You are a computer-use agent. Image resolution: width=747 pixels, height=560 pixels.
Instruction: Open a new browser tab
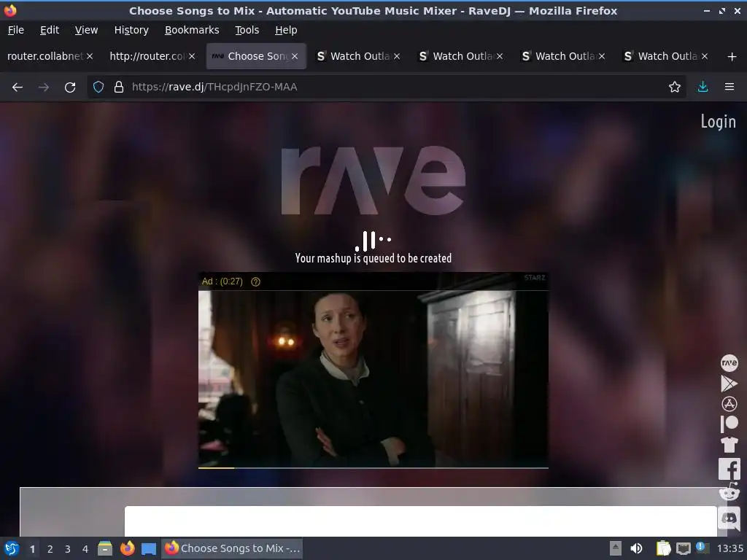point(732,57)
